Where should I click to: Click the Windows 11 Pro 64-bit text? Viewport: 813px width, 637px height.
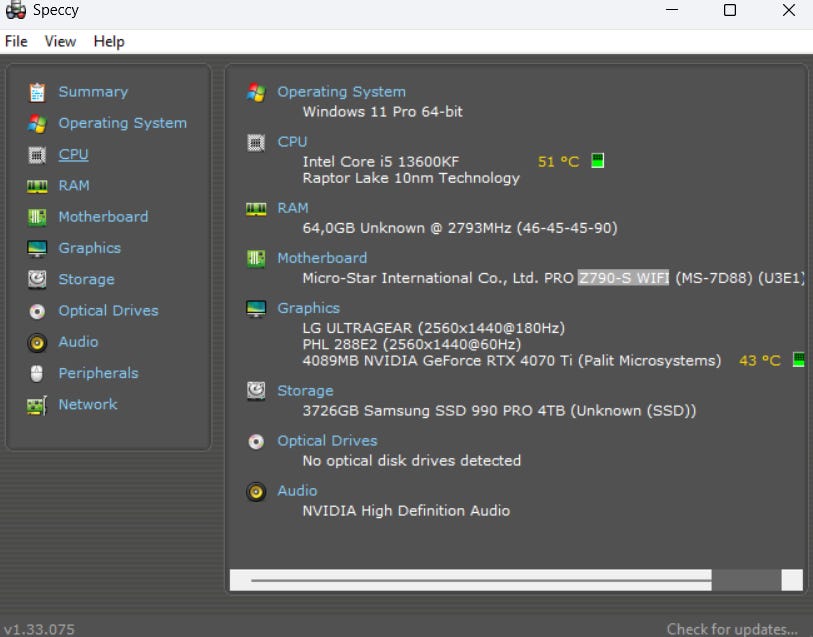[383, 112]
